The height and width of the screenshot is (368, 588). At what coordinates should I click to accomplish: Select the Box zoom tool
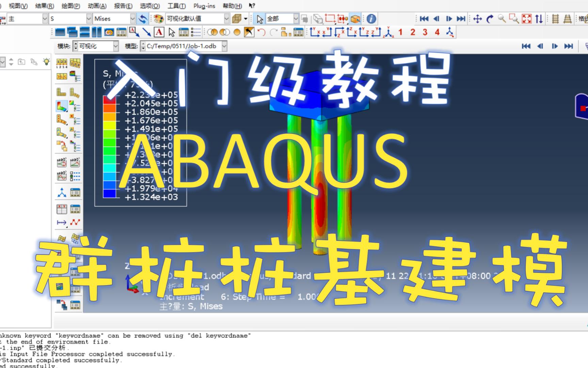[x=514, y=19]
